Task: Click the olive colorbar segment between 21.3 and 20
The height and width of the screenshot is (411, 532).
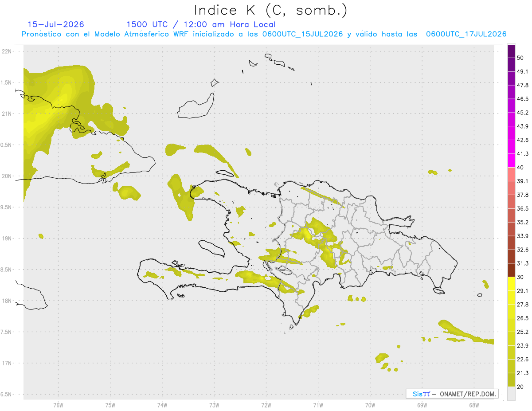Action: (511, 380)
